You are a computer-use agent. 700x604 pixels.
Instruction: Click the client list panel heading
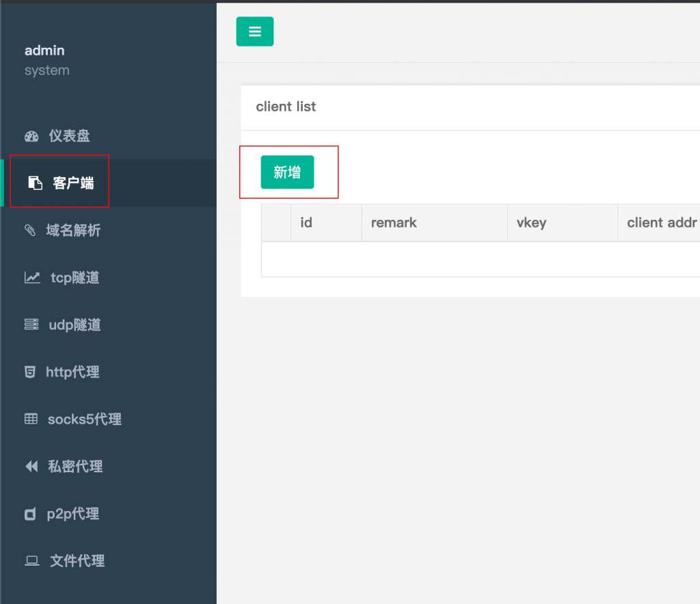point(286,107)
